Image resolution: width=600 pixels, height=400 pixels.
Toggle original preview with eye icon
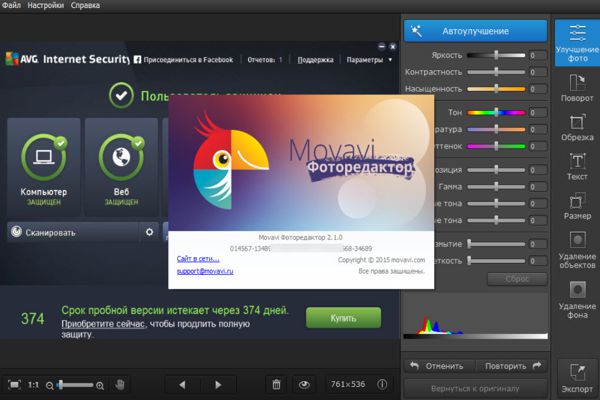pos(304,384)
